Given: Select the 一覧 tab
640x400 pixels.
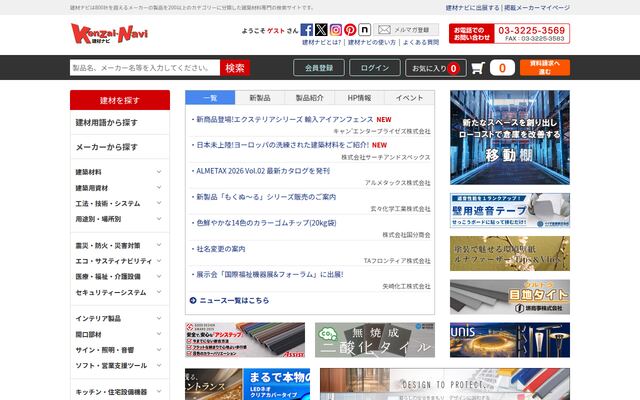Looking at the screenshot, I should coord(210,98).
